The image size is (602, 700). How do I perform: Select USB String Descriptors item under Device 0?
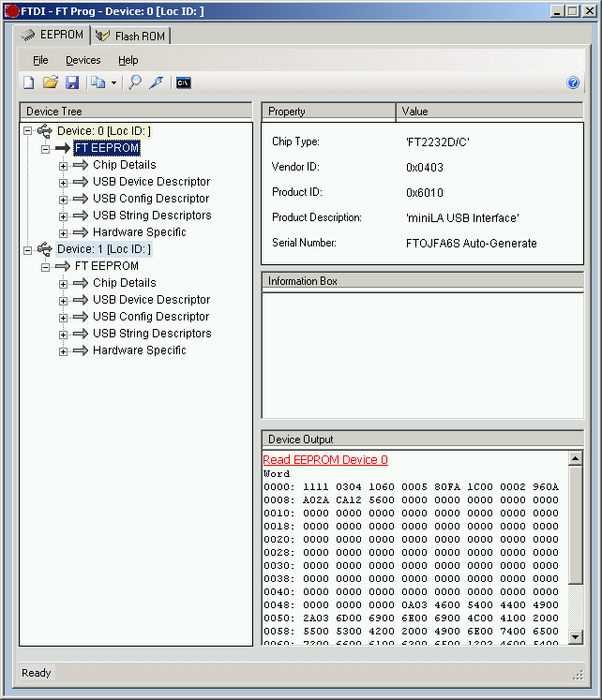pyautogui.click(x=152, y=216)
